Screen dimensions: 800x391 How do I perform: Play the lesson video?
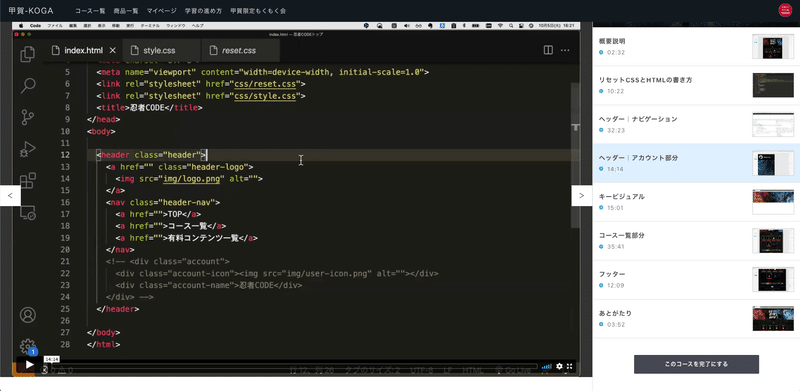pos(29,364)
